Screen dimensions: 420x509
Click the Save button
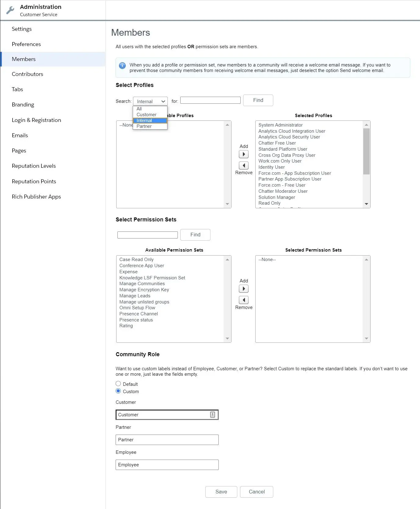pos(221,492)
